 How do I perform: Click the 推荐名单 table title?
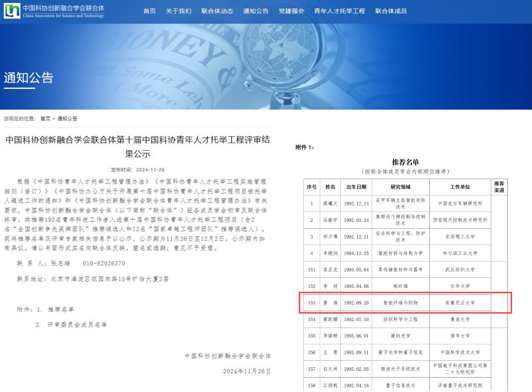pyautogui.click(x=405, y=162)
